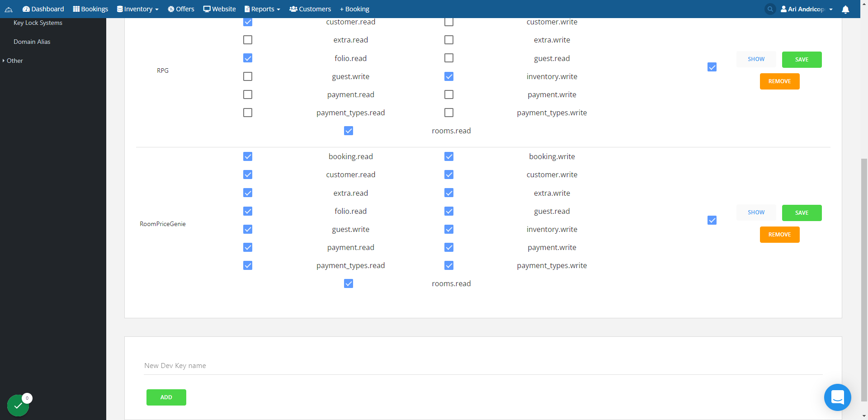The image size is (868, 420).
Task: Open the Website section
Action: (220, 9)
